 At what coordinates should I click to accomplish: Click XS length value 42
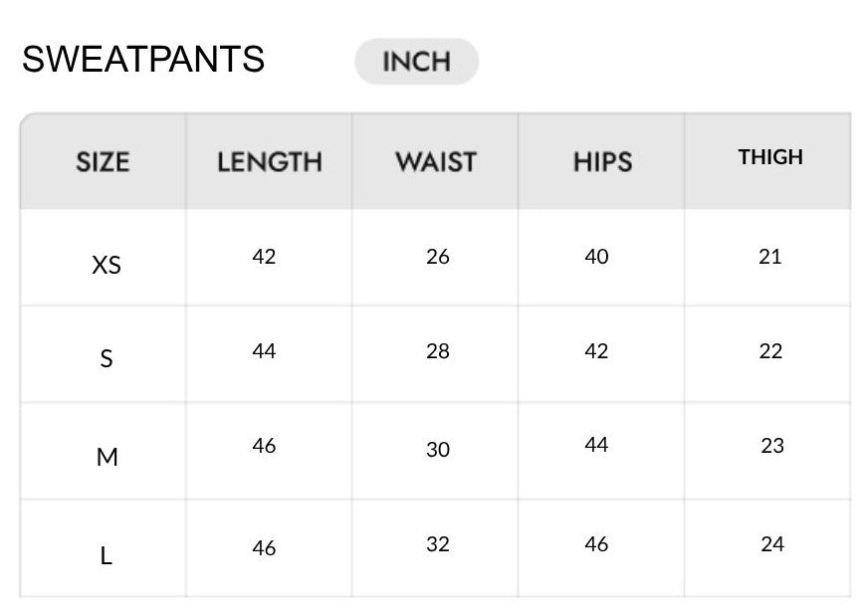click(x=264, y=257)
